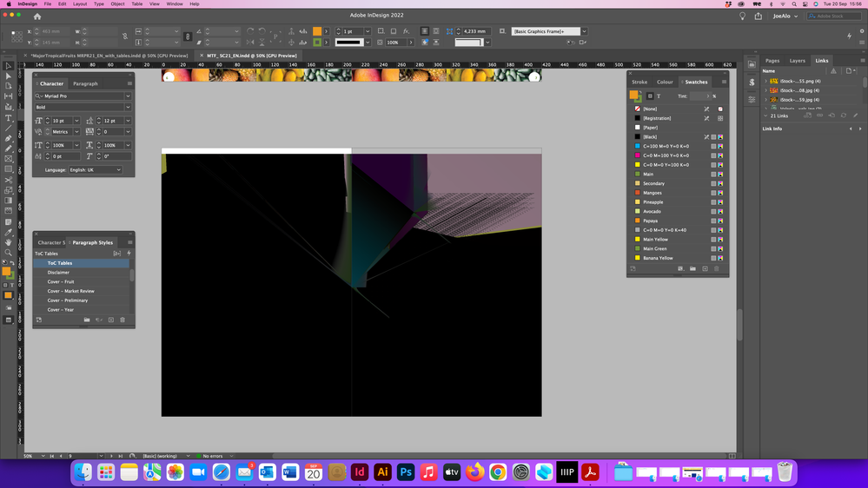Delete the selected paragraph style
The image size is (868, 488).
coord(123,320)
